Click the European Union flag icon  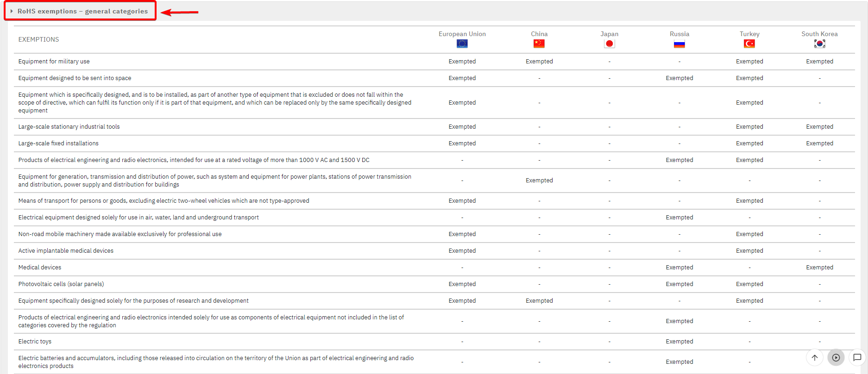tap(462, 44)
